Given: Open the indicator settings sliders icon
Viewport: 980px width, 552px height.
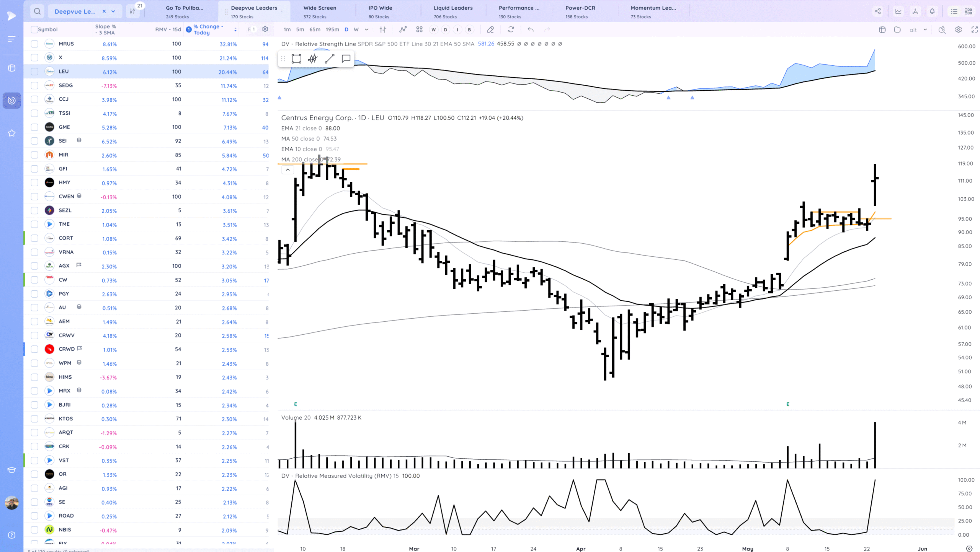Looking at the screenshot, I should click(x=382, y=29).
